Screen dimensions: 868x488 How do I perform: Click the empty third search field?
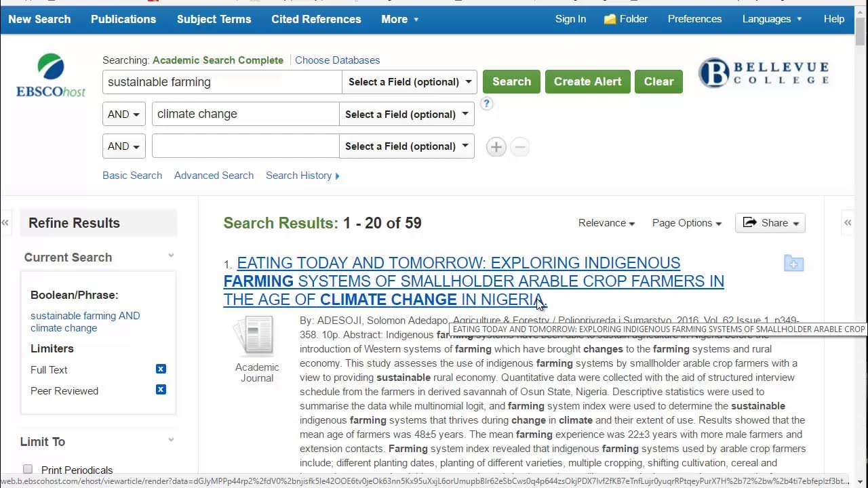[245, 146]
